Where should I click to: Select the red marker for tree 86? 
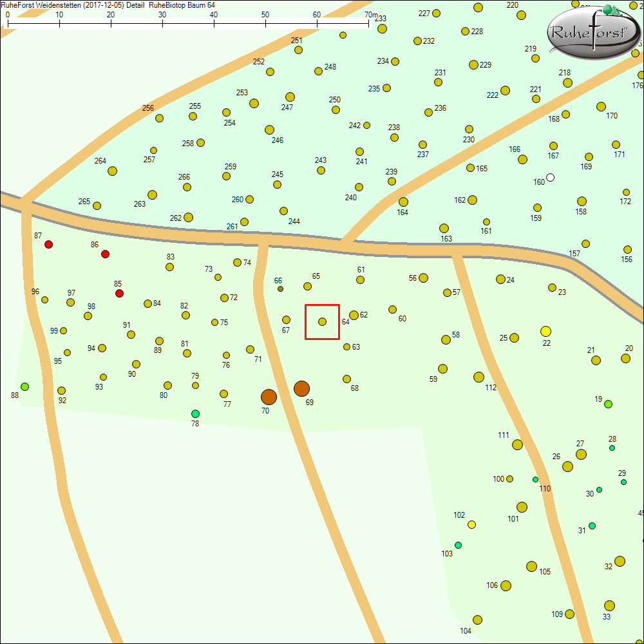tap(106, 254)
